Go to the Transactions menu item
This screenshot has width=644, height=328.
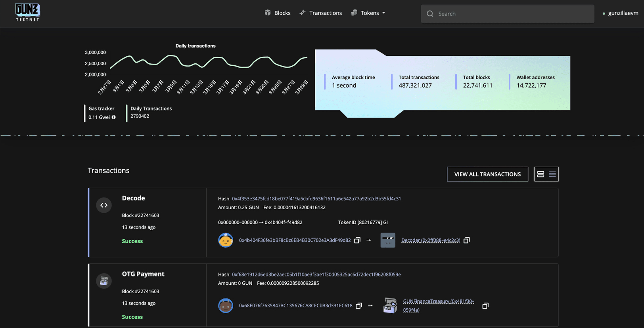[x=320, y=13]
